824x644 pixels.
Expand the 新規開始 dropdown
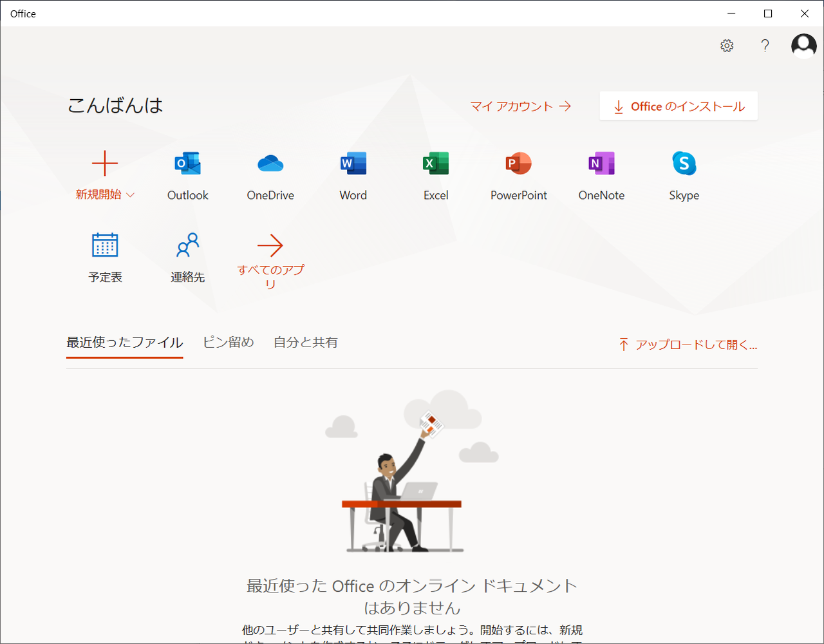coord(105,194)
